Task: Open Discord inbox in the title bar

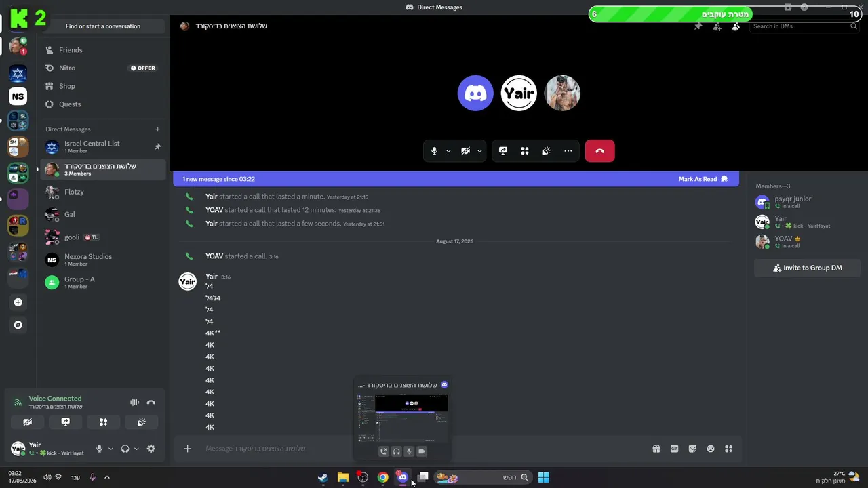Action: [788, 7]
